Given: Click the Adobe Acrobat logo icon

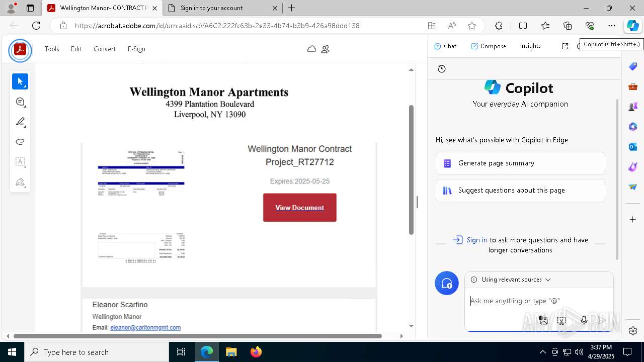Looking at the screenshot, I should coord(20,50).
